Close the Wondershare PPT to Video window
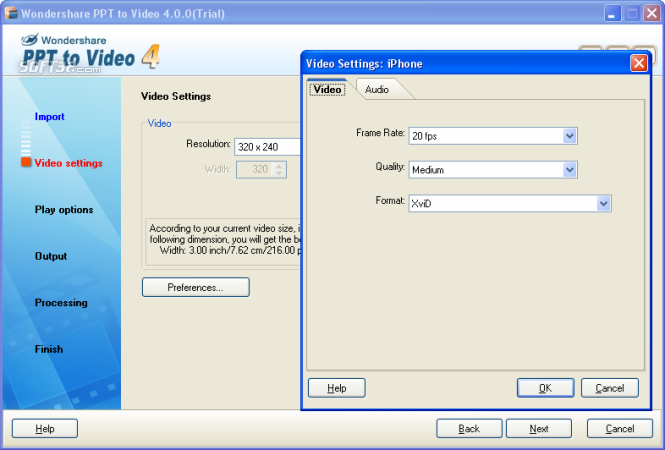This screenshot has height=450, width=665. point(651,13)
